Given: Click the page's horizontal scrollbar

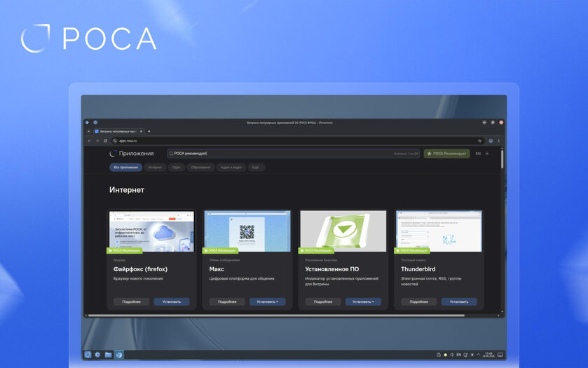Looking at the screenshot, I should pos(276,315).
